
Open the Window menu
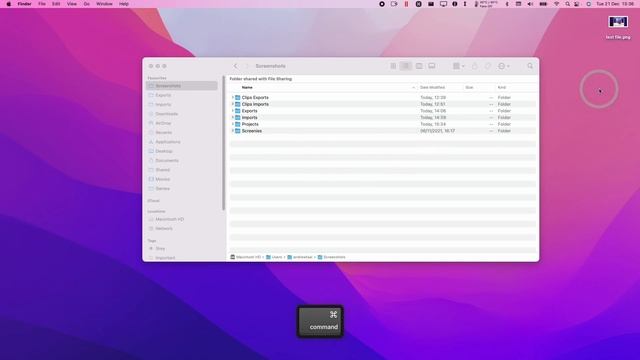point(104,4)
